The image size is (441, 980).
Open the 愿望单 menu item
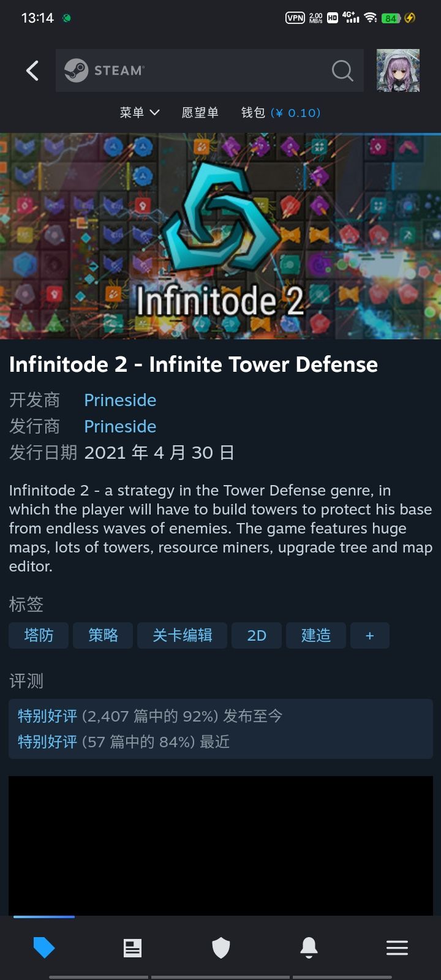[x=200, y=113]
